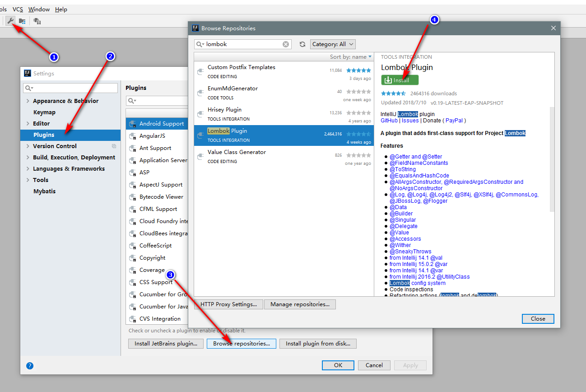Expand the Tools settings node
This screenshot has height=392, width=586.
[x=28, y=180]
